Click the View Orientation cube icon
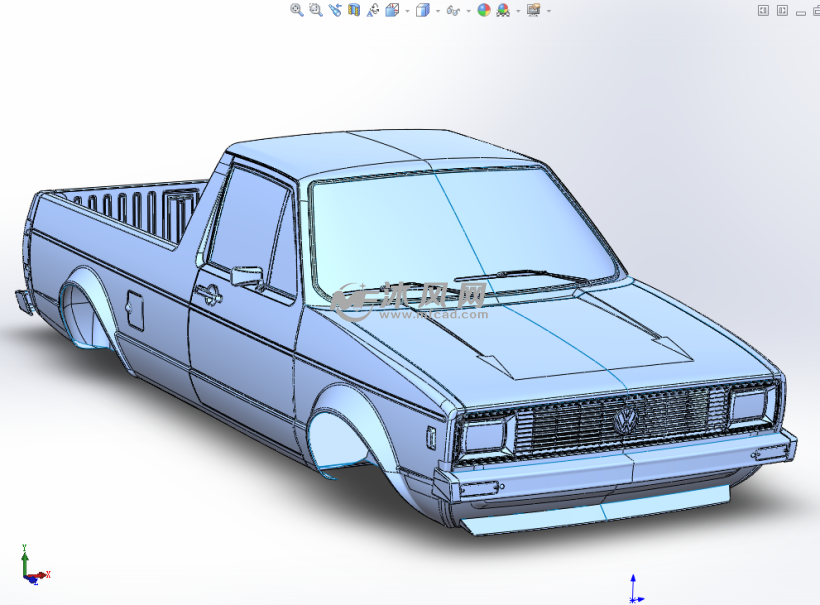Image resolution: width=820 pixels, height=605 pixels. (x=393, y=11)
